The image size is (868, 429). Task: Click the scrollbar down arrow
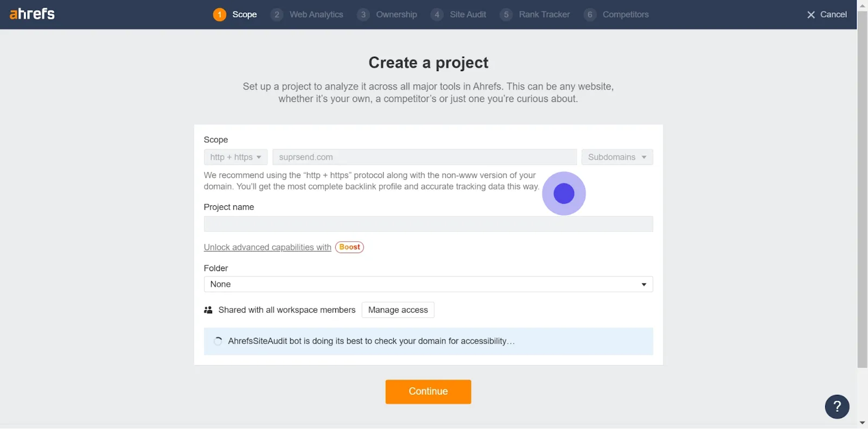coord(863,423)
